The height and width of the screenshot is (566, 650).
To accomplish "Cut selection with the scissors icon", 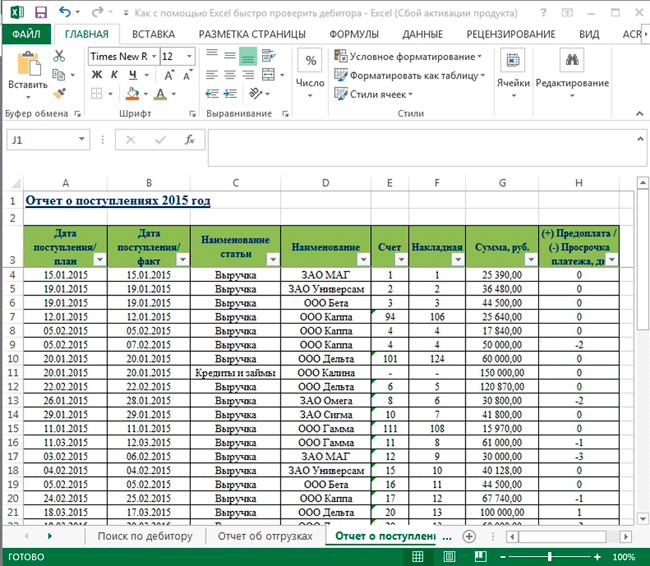I will click(x=59, y=56).
